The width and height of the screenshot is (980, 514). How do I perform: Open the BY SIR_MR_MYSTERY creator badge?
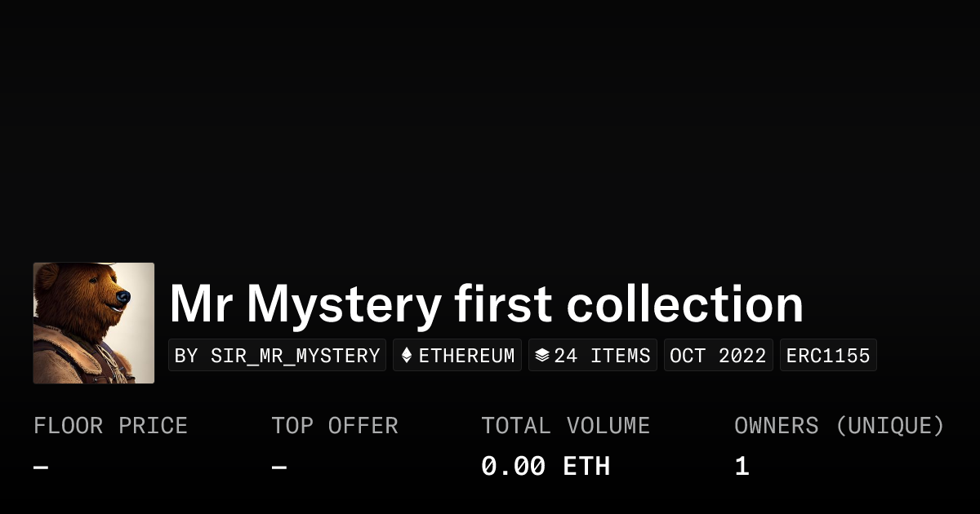[x=278, y=356]
